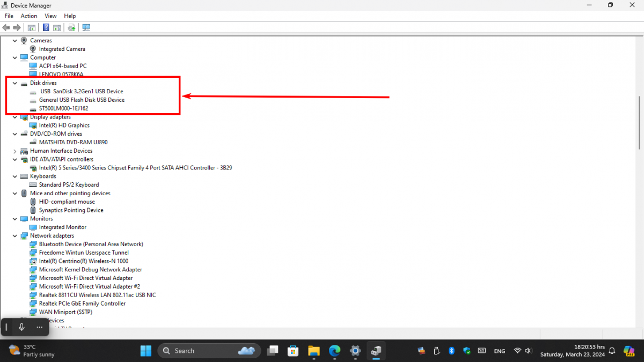Select the Integrated Monitor device icon

[x=33, y=227]
